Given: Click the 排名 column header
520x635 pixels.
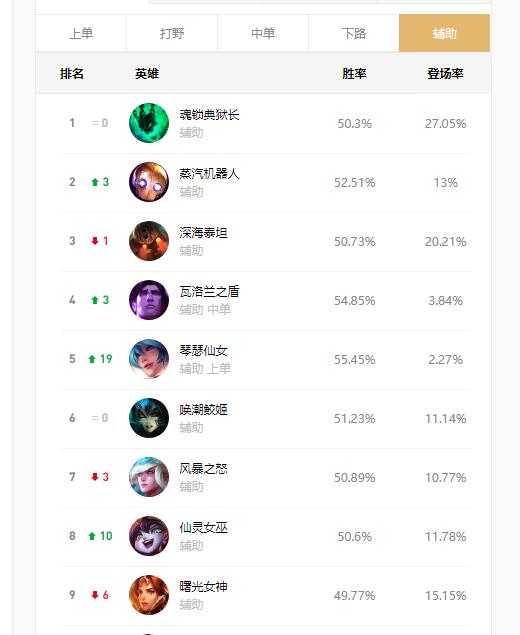Looking at the screenshot, I should click(x=72, y=74).
